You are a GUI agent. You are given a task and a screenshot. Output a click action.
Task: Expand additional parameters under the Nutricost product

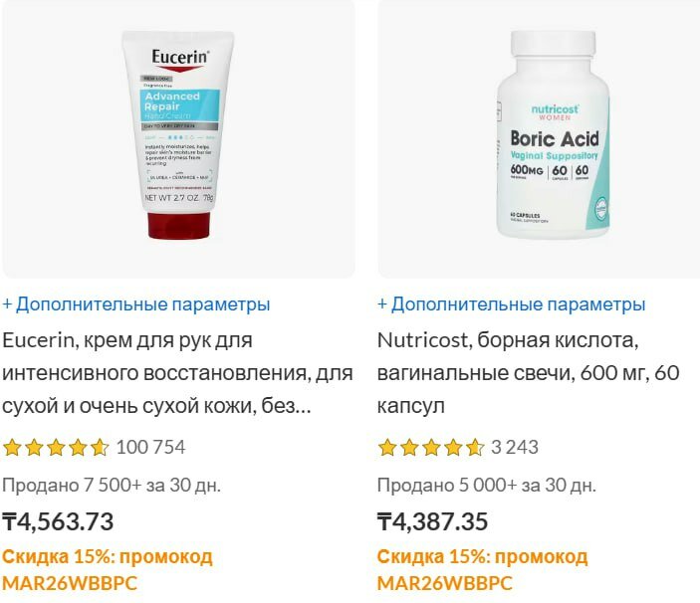(511, 304)
